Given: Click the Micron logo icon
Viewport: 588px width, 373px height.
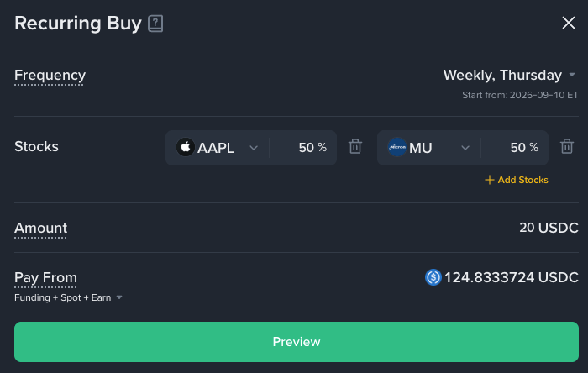Looking at the screenshot, I should [396, 147].
